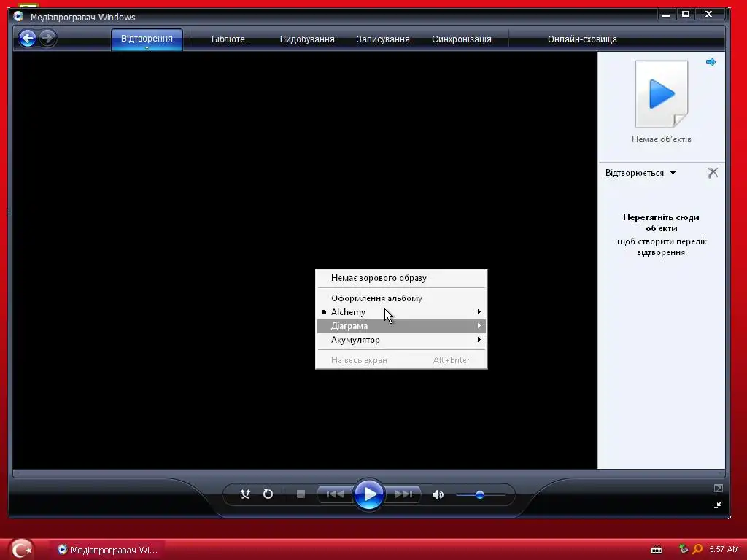This screenshot has height=560, width=747.
Task: Toggle repeat playback
Action: pos(268,494)
